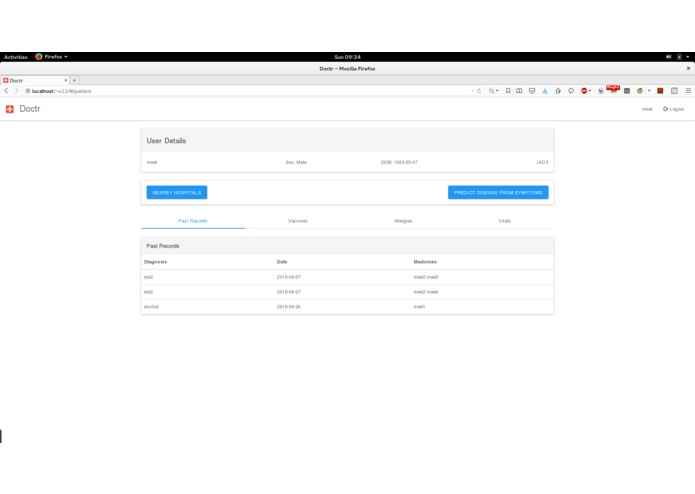Click the date 2015-06-26 cell
This screenshot has height=494, width=695.
pyautogui.click(x=289, y=307)
